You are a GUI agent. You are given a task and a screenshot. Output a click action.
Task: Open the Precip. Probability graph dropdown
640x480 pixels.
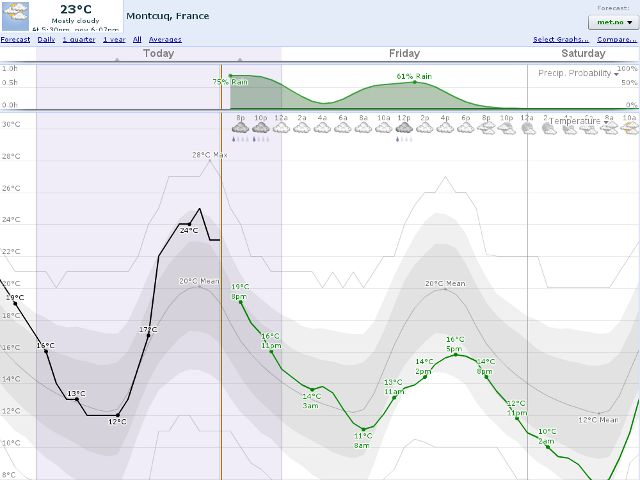578,73
